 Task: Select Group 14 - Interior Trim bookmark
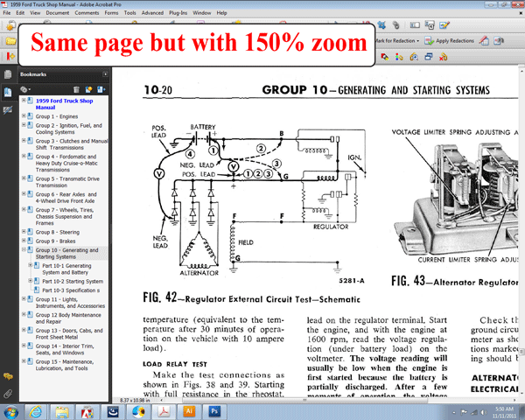[65, 349]
